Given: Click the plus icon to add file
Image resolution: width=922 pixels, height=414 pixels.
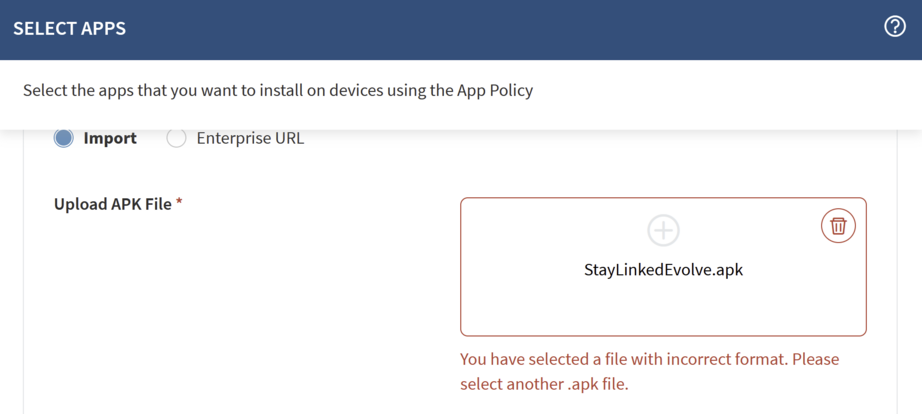Looking at the screenshot, I should click(x=663, y=230).
